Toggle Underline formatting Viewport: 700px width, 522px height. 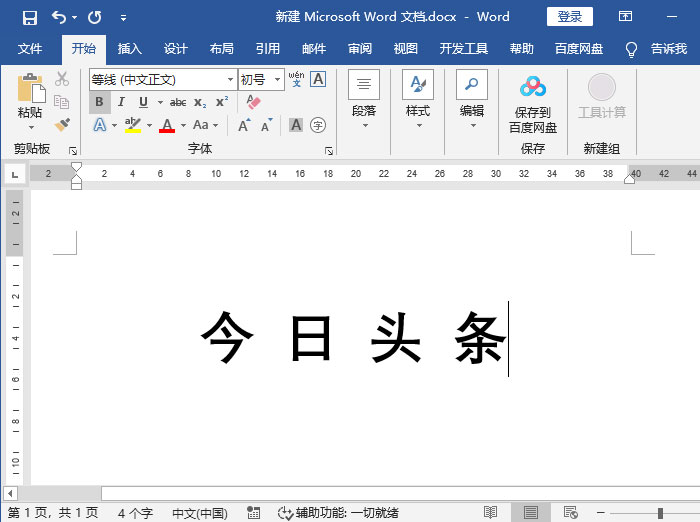pos(143,102)
